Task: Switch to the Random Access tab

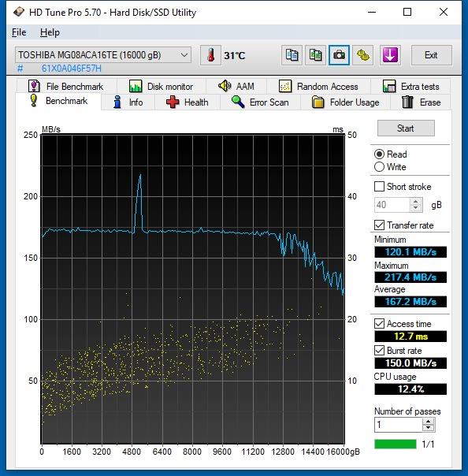Action: pyautogui.click(x=318, y=87)
